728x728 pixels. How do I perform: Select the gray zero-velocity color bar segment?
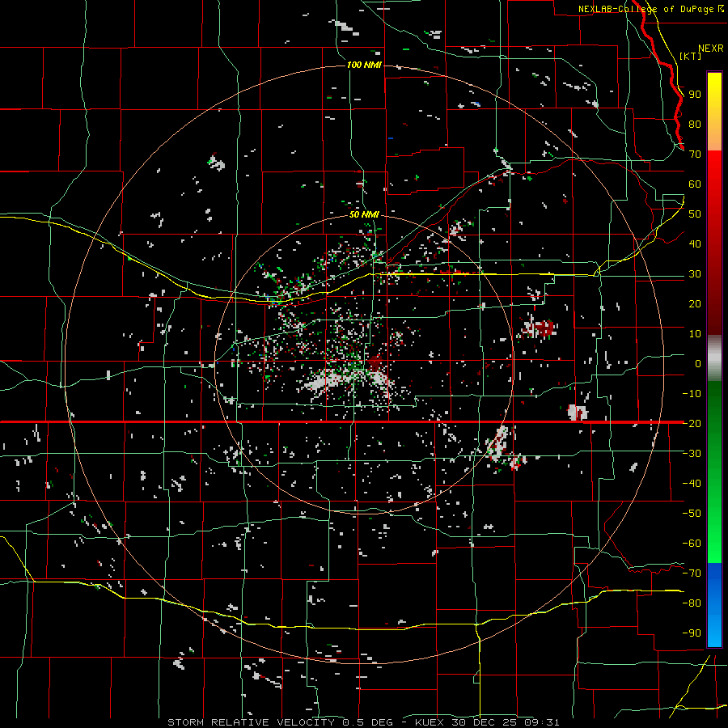point(714,360)
